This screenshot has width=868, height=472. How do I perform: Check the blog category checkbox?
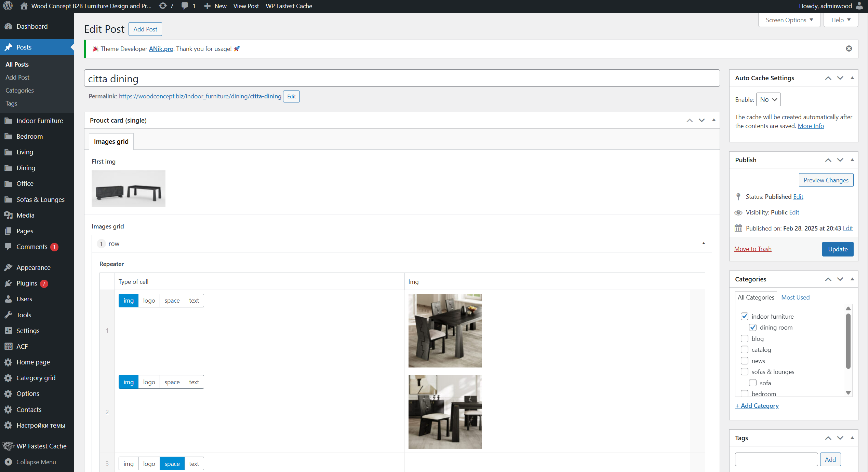coord(744,338)
